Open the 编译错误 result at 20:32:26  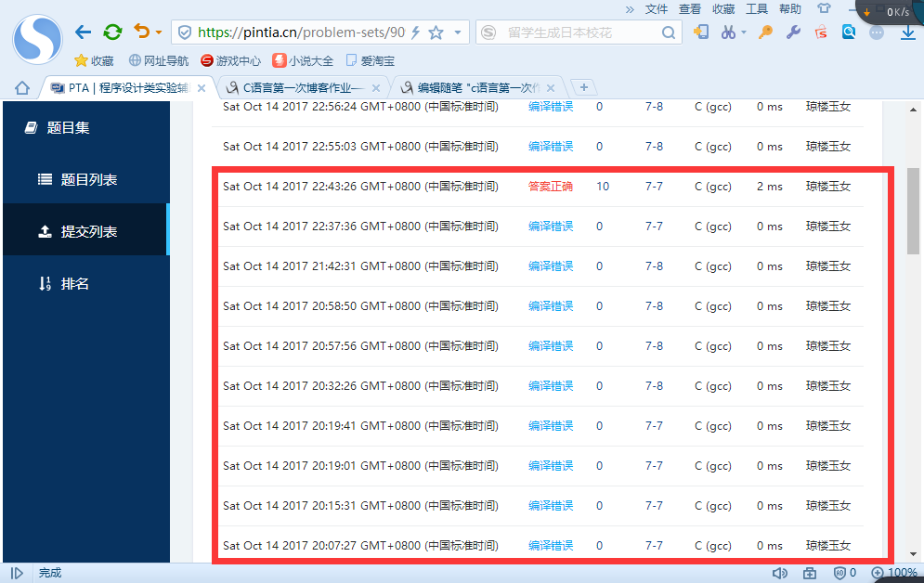point(551,385)
